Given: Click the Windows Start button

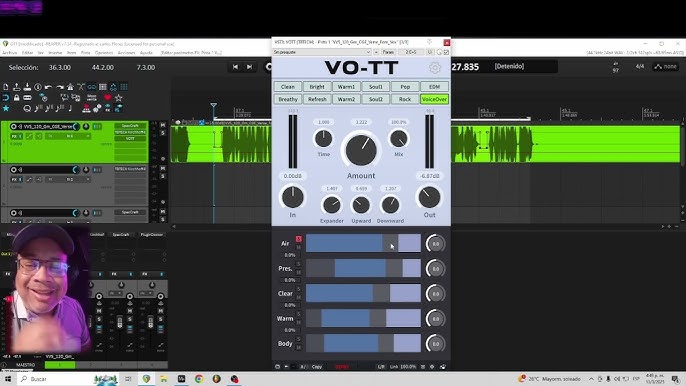Looking at the screenshot, I should coord(7,379).
